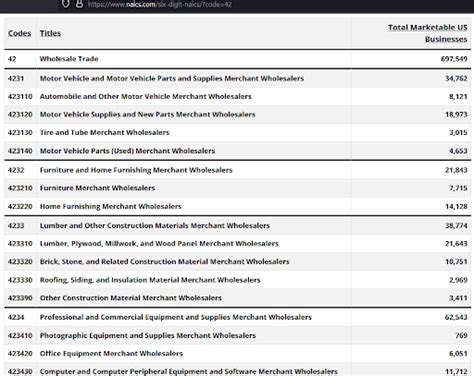
Task: Open code 4231 link
Action: click(x=16, y=78)
